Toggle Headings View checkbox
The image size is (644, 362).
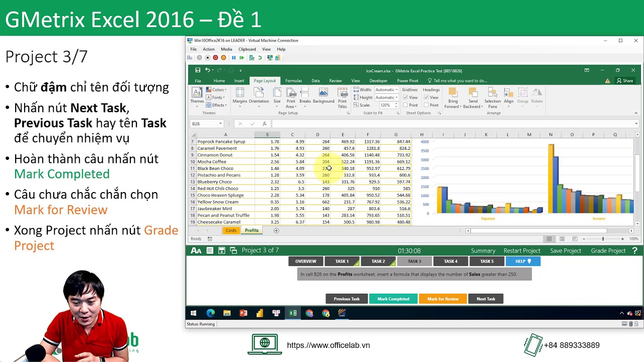[x=426, y=98]
